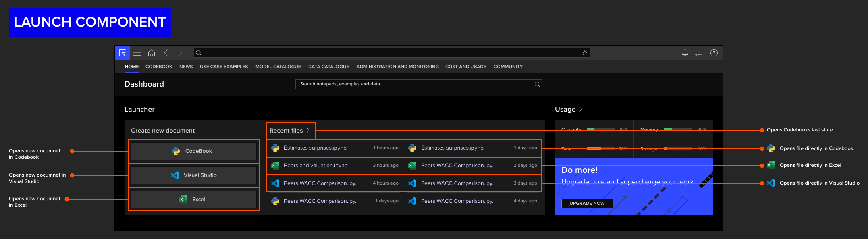The width and height of the screenshot is (868, 239).
Task: Open COST AND USAGE tab
Action: pyautogui.click(x=466, y=67)
